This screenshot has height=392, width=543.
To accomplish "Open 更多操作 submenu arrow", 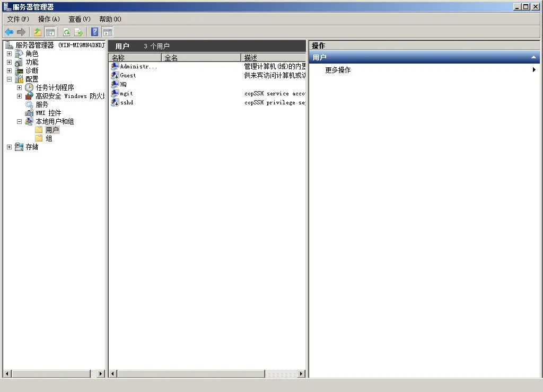I will pos(534,70).
